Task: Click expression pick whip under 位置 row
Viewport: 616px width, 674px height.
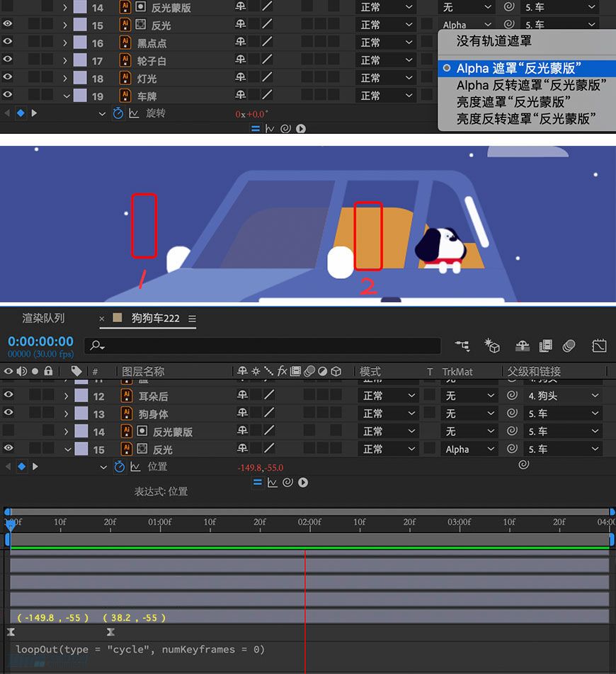Action: coord(287,482)
